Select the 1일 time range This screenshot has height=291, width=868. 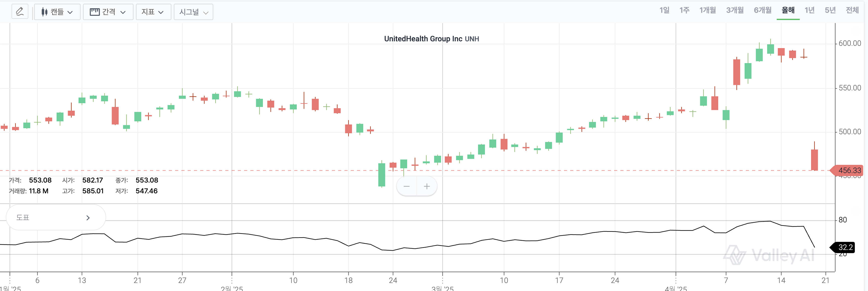point(665,11)
